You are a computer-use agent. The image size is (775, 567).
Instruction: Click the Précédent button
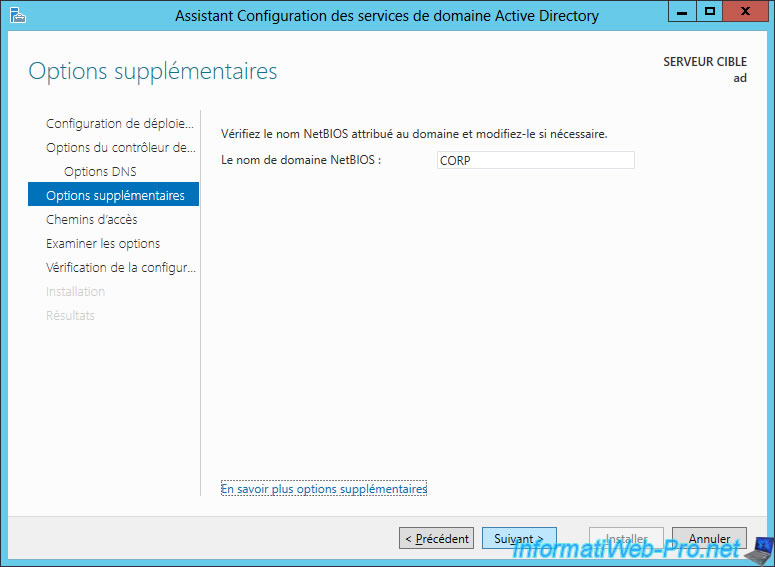click(x=436, y=538)
